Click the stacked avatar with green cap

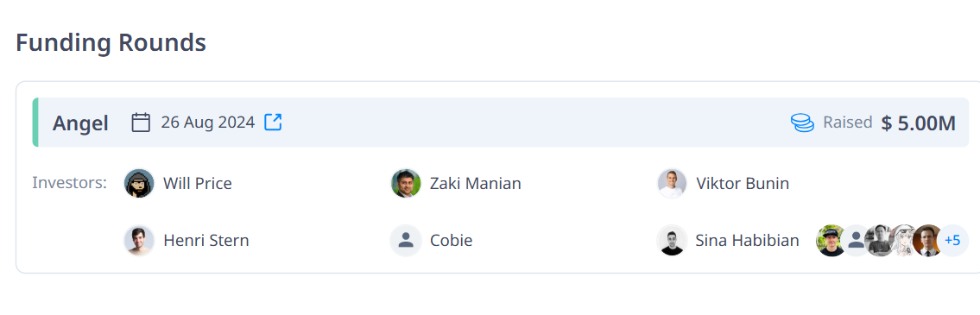(x=830, y=241)
